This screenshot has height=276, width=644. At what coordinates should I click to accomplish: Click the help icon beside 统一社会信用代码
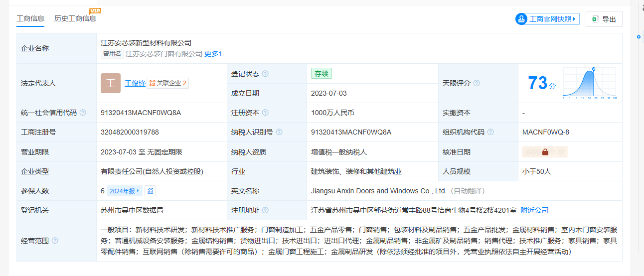click(x=83, y=113)
